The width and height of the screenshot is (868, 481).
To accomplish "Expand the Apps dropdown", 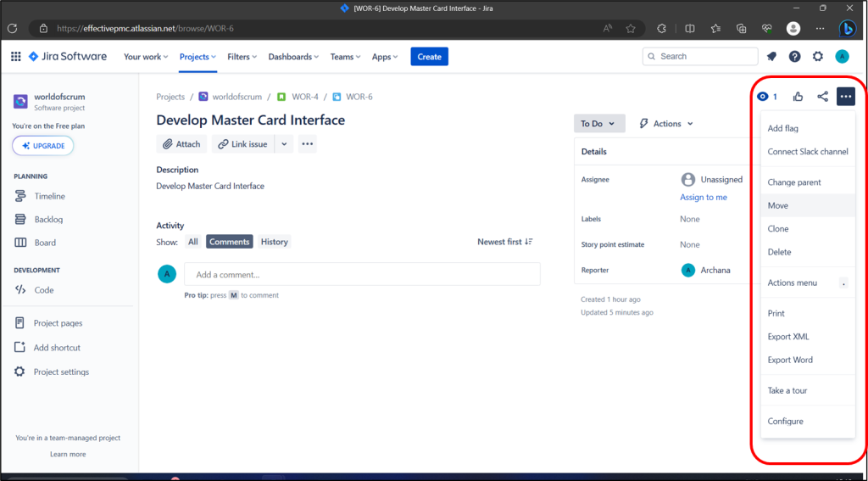I will 386,57.
